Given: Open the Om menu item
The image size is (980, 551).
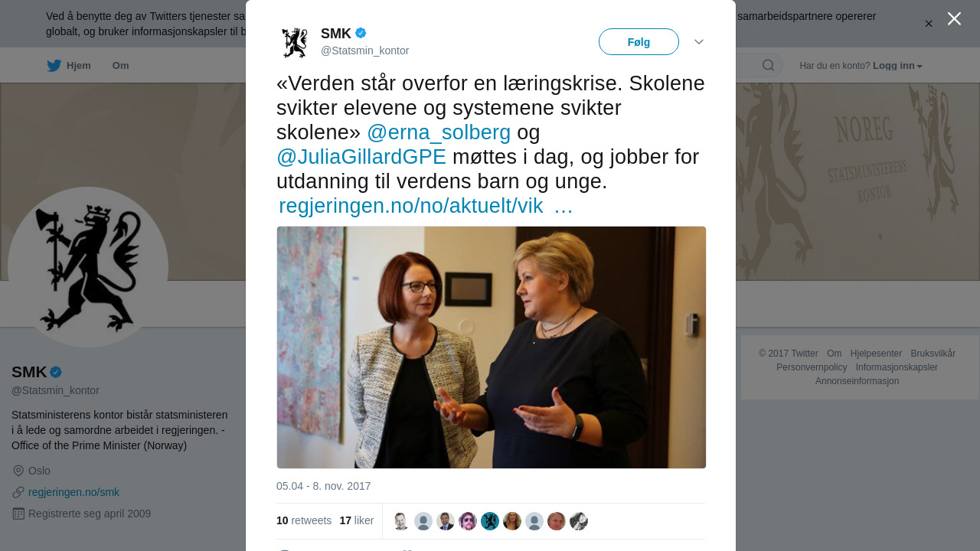Looking at the screenshot, I should (120, 66).
